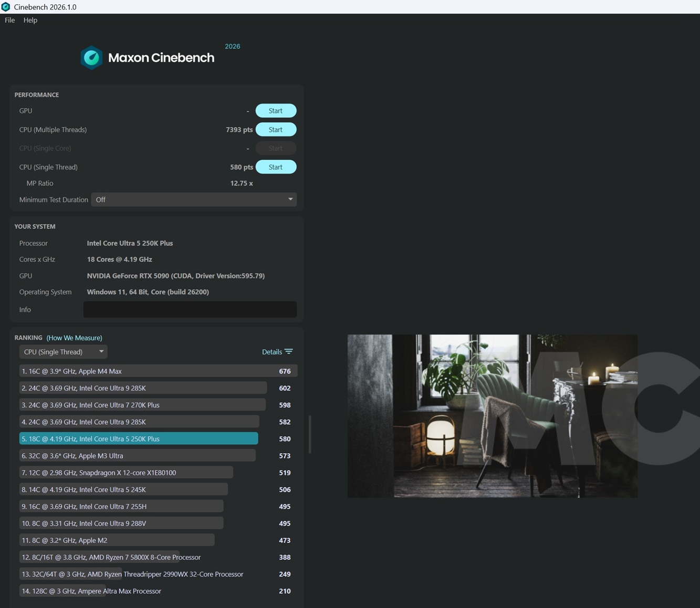The width and height of the screenshot is (700, 608).
Task: Select the Snapdragon X 12-core ranking bar
Action: pyautogui.click(x=126, y=473)
